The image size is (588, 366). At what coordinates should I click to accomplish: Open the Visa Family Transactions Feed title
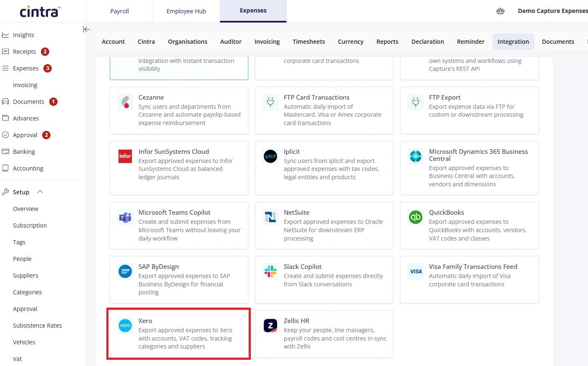click(473, 267)
